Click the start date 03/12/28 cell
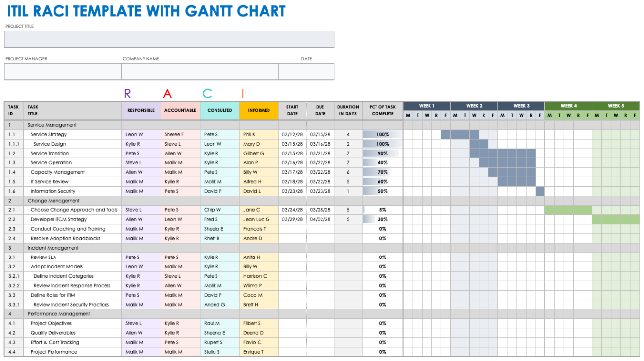Screen dimensions: 644x361 coord(292,134)
